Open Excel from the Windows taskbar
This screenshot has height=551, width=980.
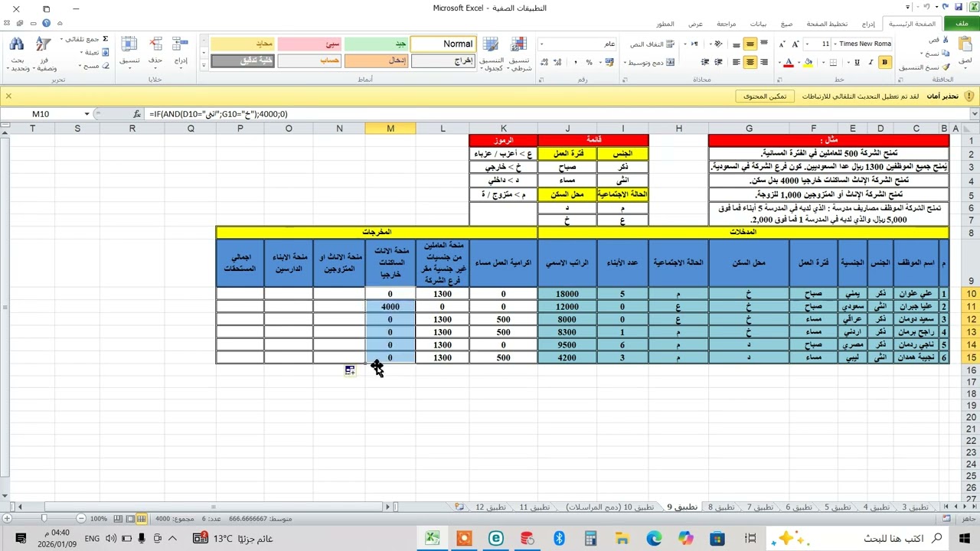pyautogui.click(x=433, y=539)
